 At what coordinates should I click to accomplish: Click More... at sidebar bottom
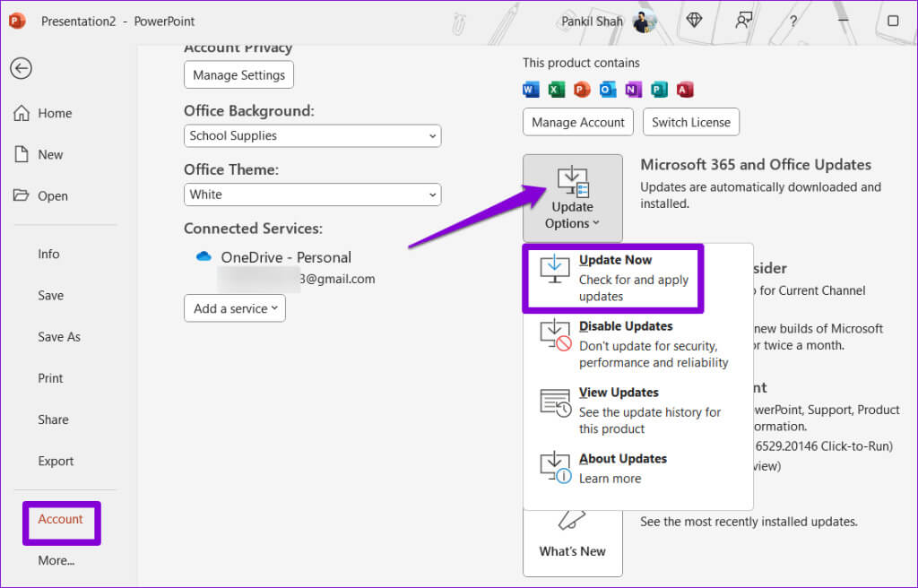tap(56, 561)
